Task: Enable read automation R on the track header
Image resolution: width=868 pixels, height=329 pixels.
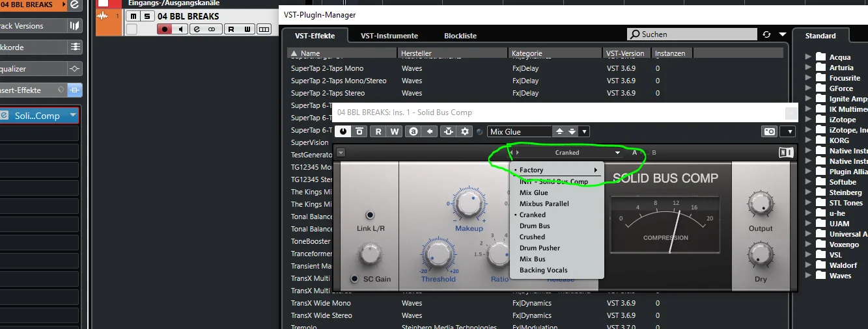Action: tap(231, 29)
